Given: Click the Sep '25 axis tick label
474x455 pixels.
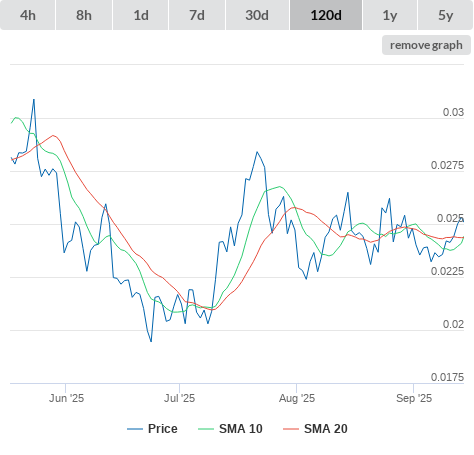Looking at the screenshot, I should (414, 398).
